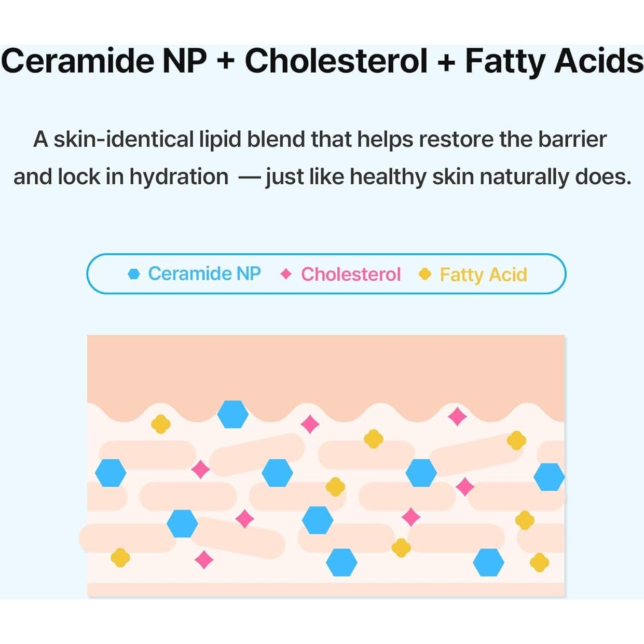Click the yellow Fatty Acid legend icon
This screenshot has height=644, width=644.
[x=425, y=274]
